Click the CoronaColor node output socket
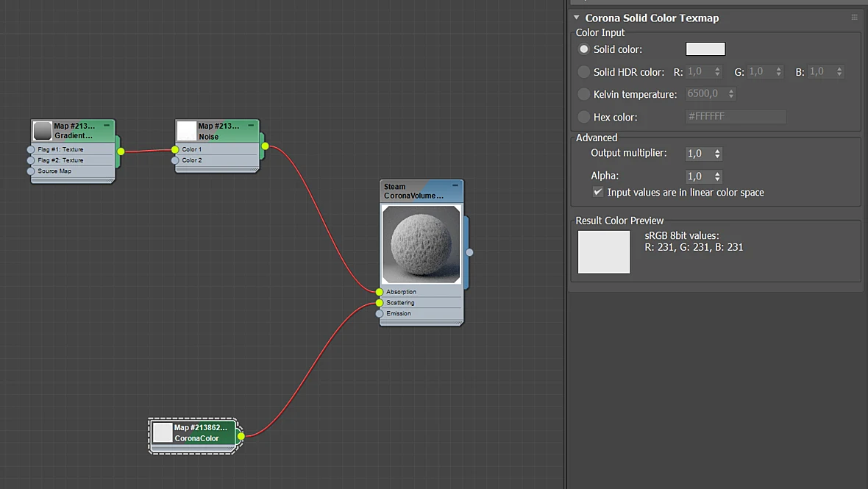This screenshot has height=489, width=868. tap(241, 436)
